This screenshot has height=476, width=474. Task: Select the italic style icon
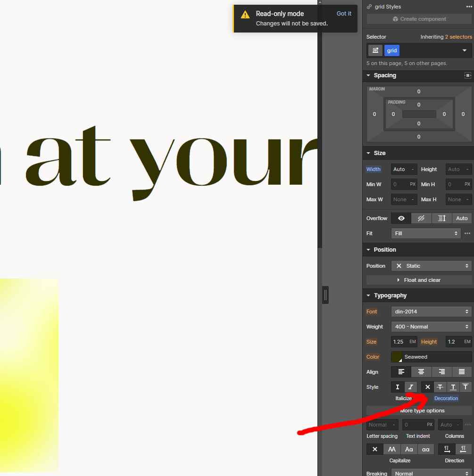click(x=410, y=386)
